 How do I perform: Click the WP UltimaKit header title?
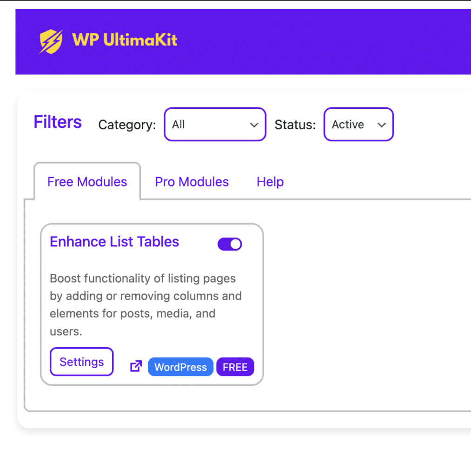pos(125,40)
